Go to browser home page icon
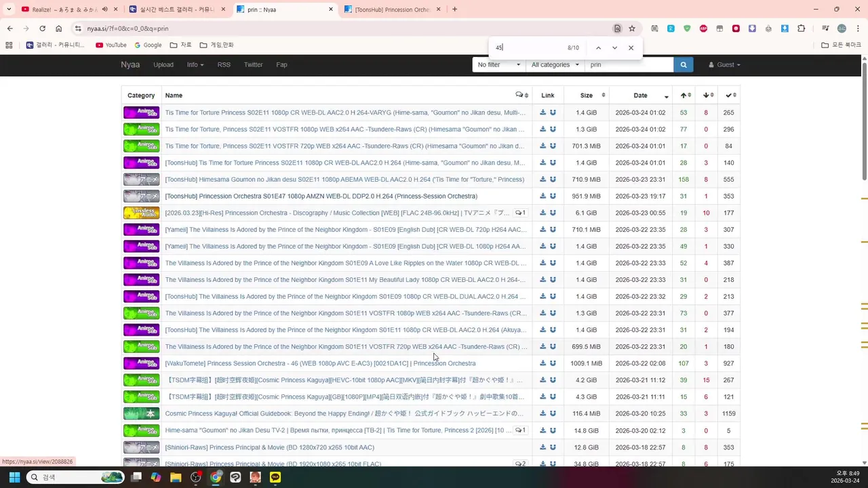The image size is (868, 488). [58, 28]
